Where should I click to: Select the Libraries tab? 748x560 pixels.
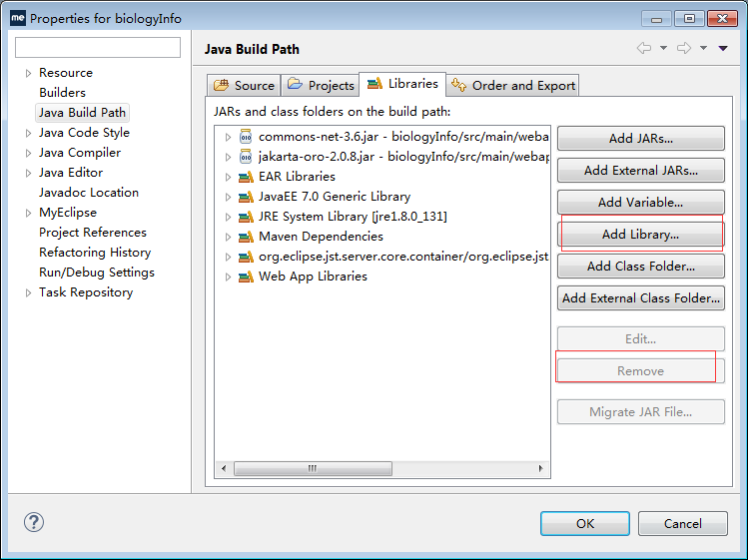click(402, 84)
